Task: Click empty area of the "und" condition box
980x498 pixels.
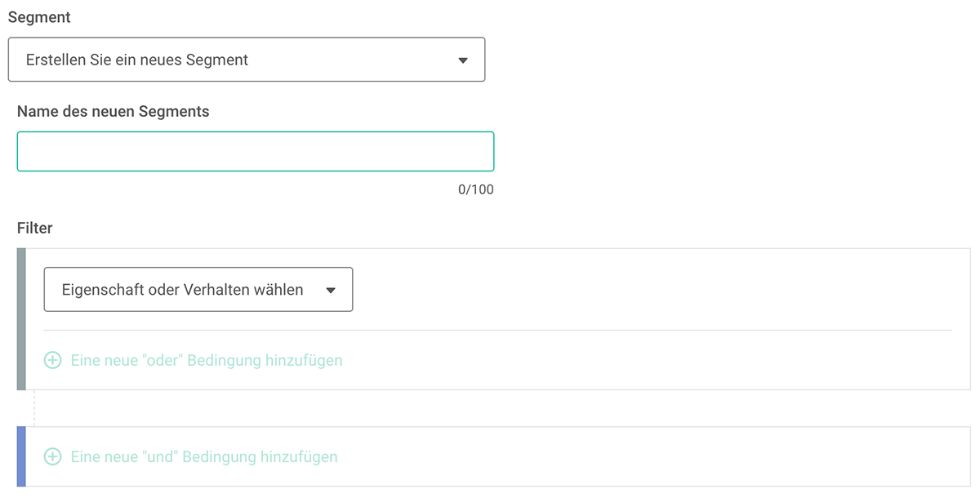Action: click(653, 456)
